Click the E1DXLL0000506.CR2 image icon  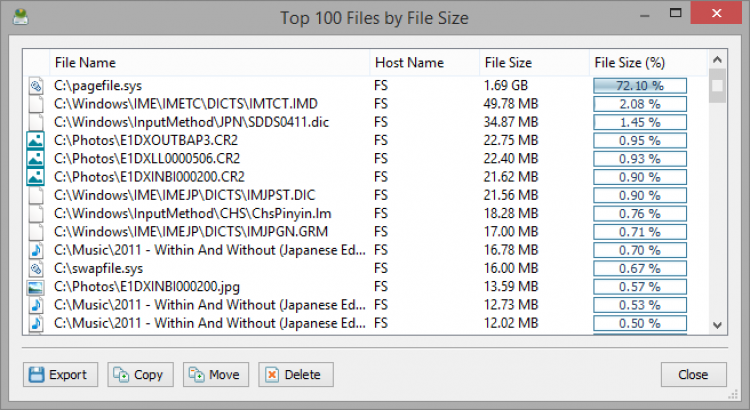(x=36, y=158)
